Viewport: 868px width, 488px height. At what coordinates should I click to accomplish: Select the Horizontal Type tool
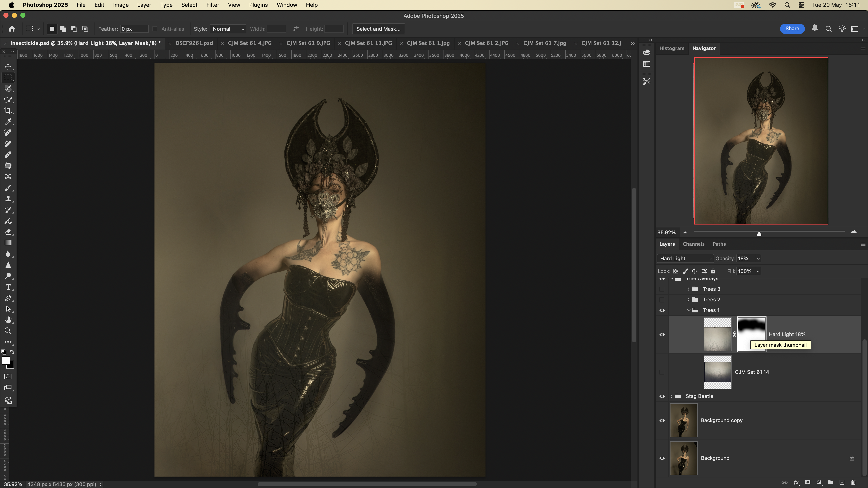click(8, 287)
